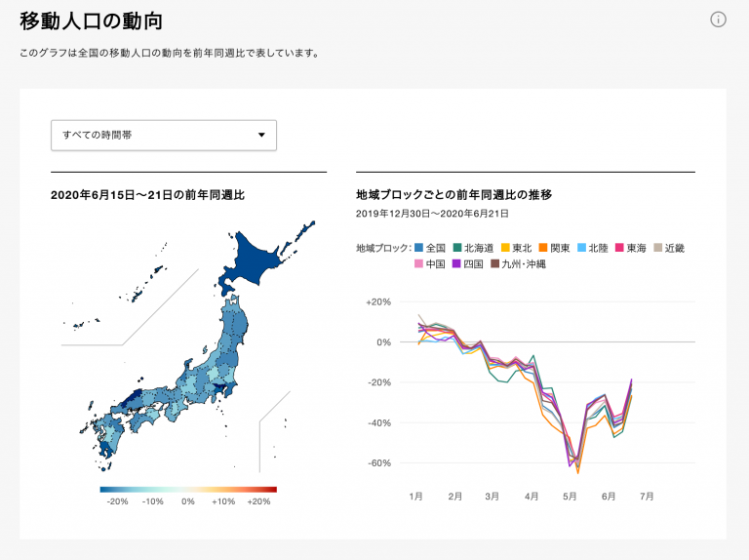This screenshot has width=749, height=560.
Task: Click the May low point on line chart
Action: pyautogui.click(x=577, y=467)
